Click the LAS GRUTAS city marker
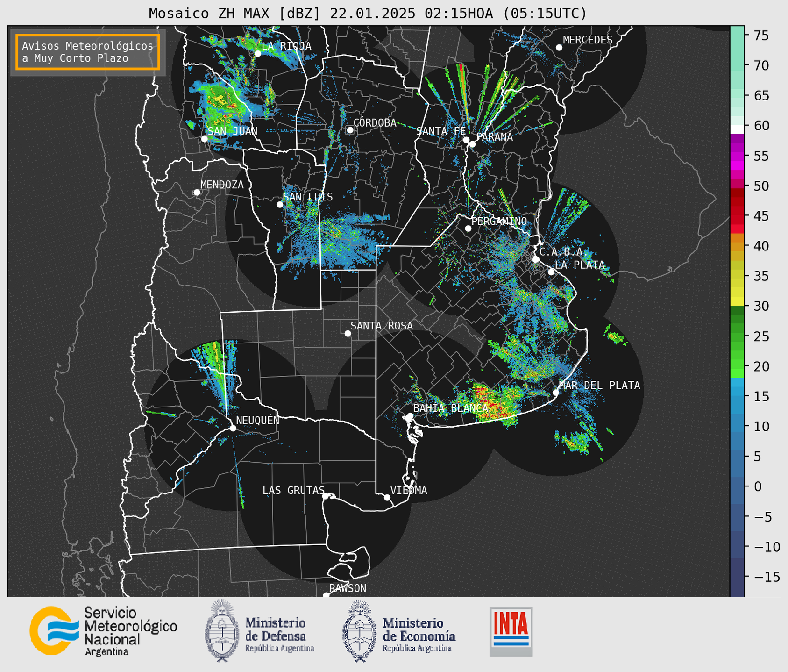Image resolution: width=788 pixels, height=672 pixels. [325, 496]
